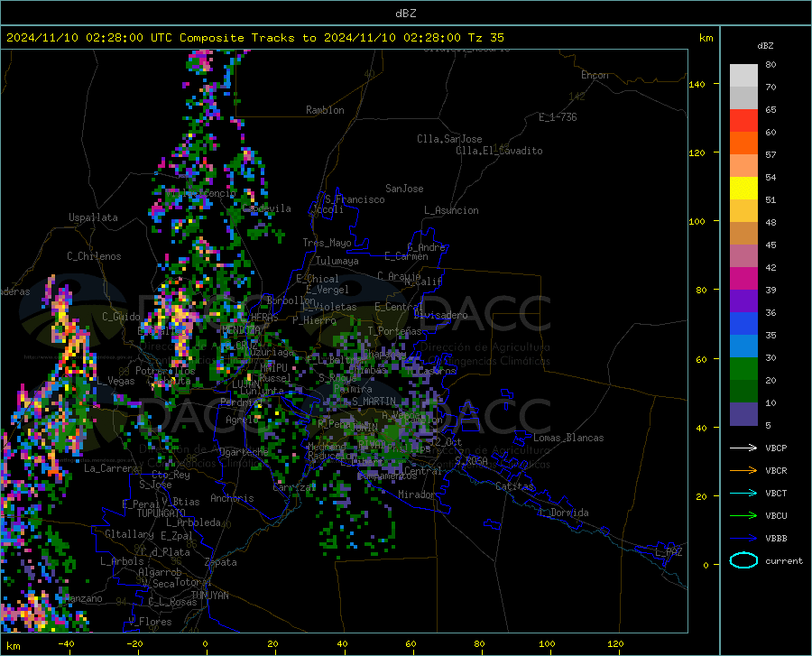Click the L_Asuncion map label
Image resolution: width=812 pixels, height=656 pixels.
point(451,210)
